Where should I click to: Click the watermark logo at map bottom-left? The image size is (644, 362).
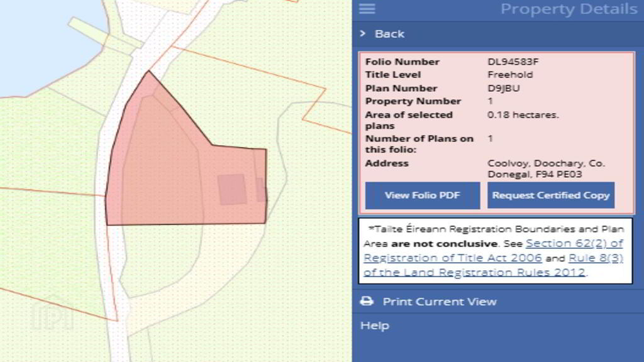tap(53, 316)
